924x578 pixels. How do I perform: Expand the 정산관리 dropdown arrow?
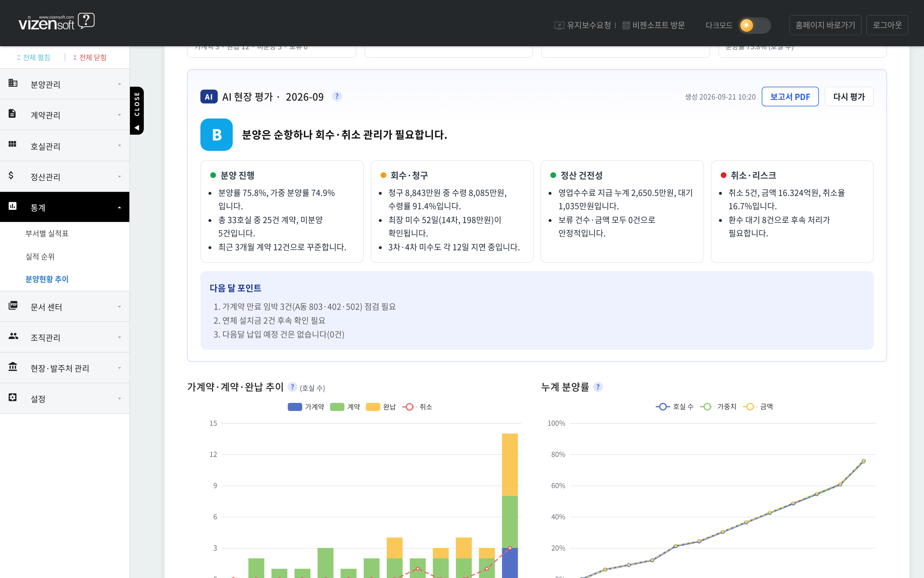coord(120,177)
